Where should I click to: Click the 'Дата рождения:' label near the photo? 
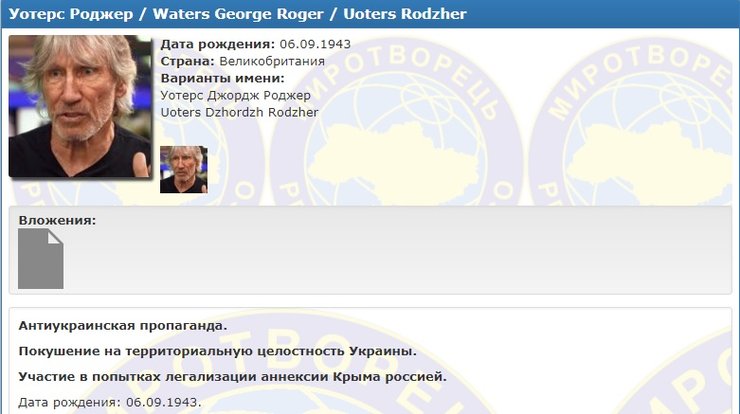click(218, 45)
